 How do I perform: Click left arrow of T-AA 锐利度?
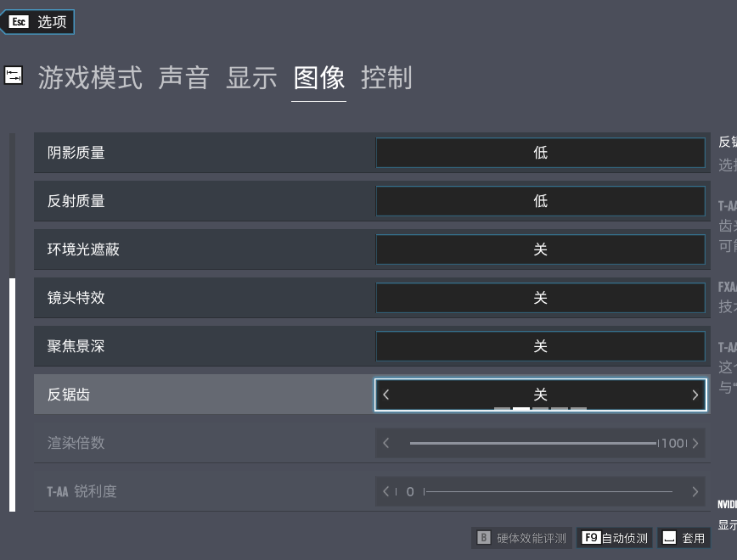coord(386,491)
